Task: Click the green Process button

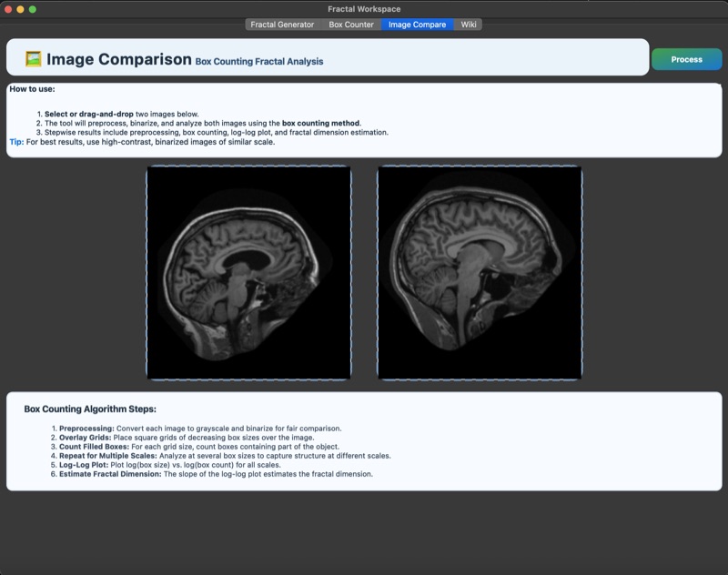Action: tap(687, 59)
